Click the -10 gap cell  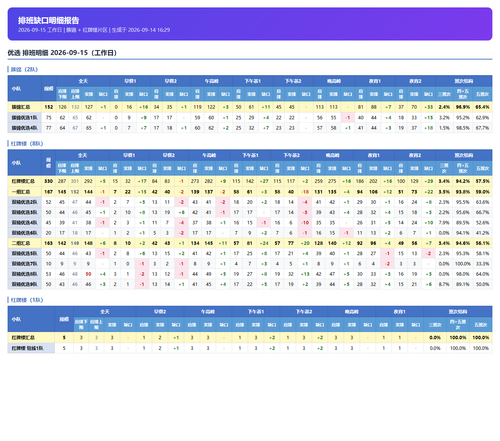pos(305,223)
